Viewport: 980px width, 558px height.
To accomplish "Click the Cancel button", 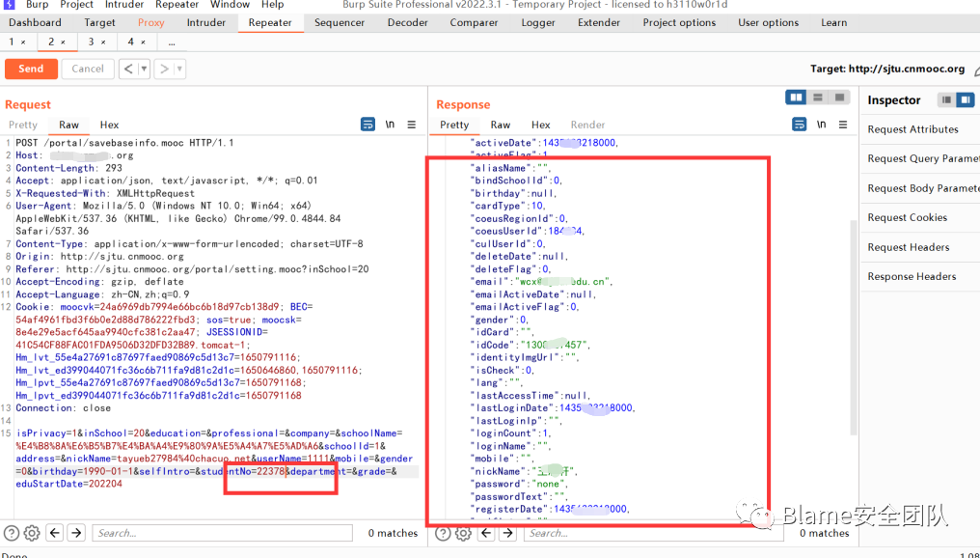I will point(88,69).
